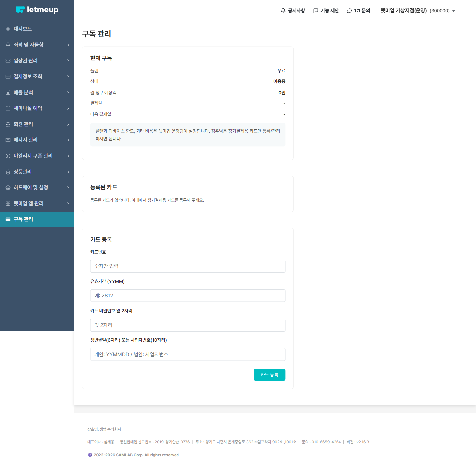Click the letmeup logo
This screenshot has width=476, height=471.
pyautogui.click(x=37, y=10)
